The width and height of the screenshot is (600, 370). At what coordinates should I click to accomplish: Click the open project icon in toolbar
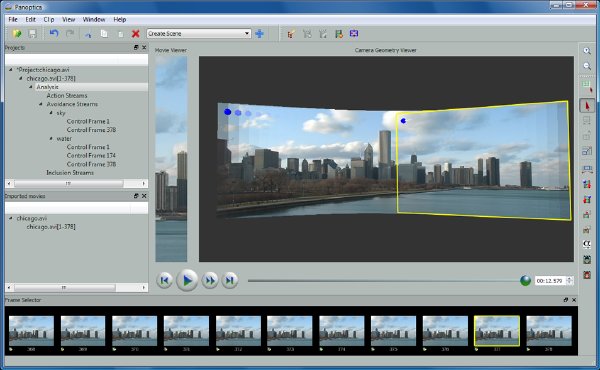coord(16,34)
